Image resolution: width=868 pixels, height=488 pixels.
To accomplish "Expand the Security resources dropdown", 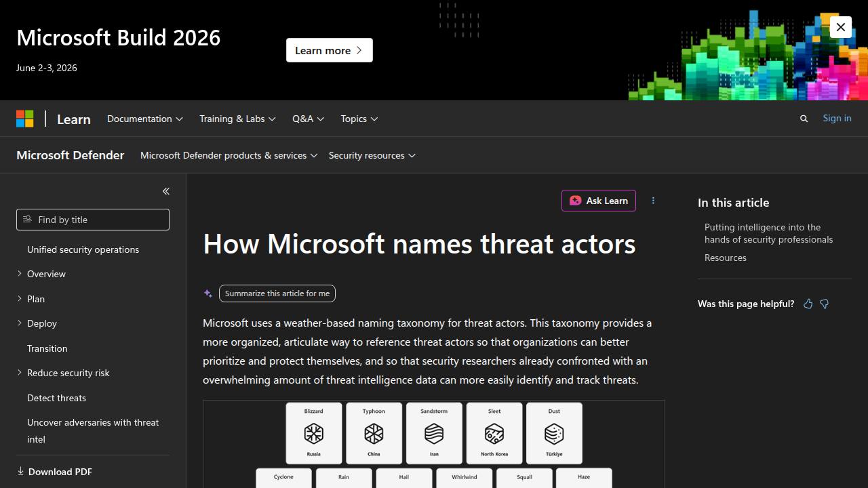I will click(372, 155).
